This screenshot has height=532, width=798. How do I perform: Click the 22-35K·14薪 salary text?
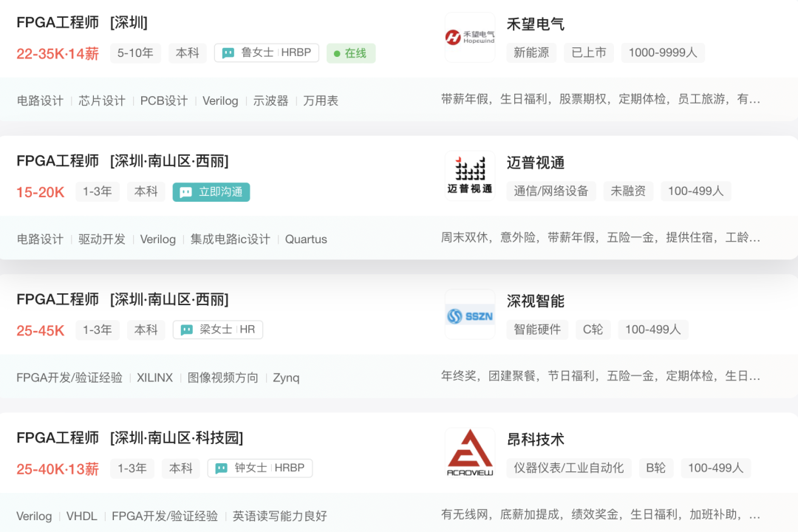58,53
